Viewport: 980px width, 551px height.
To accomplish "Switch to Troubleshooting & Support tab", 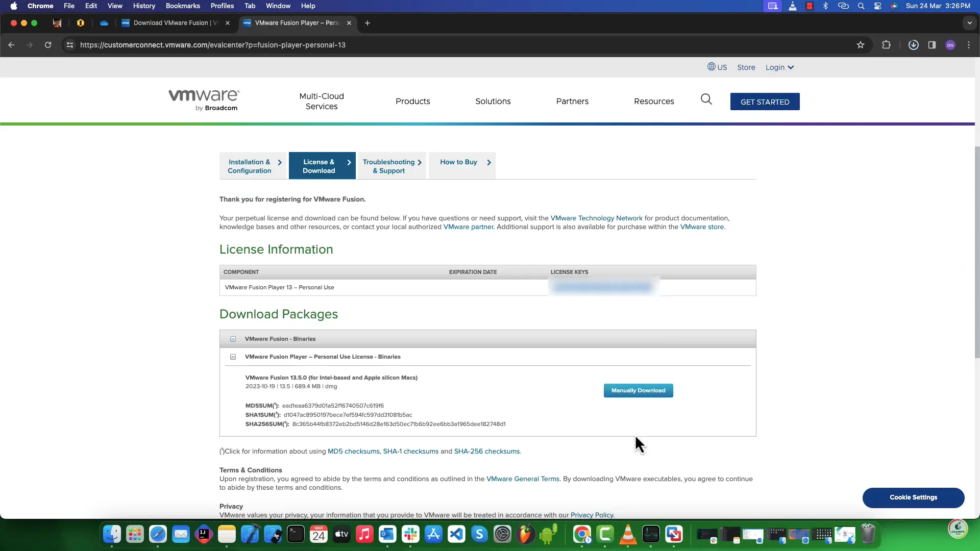I will (x=392, y=166).
